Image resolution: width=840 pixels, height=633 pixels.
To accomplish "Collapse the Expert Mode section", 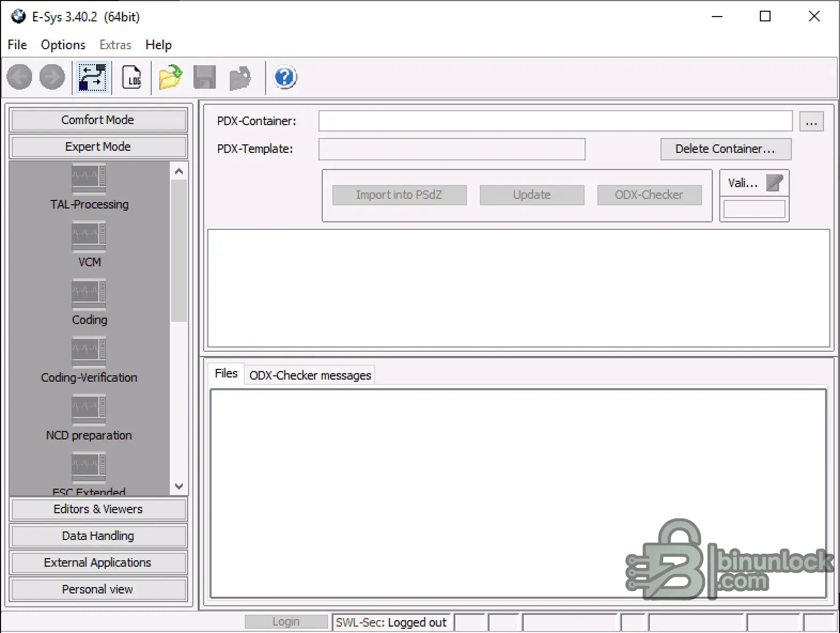I will pos(98,146).
